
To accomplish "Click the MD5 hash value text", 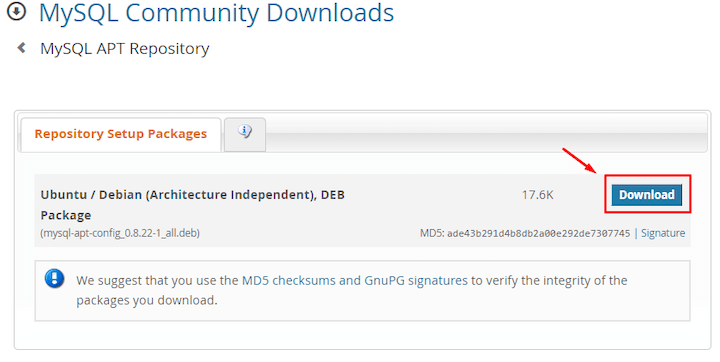I will coord(538,233).
